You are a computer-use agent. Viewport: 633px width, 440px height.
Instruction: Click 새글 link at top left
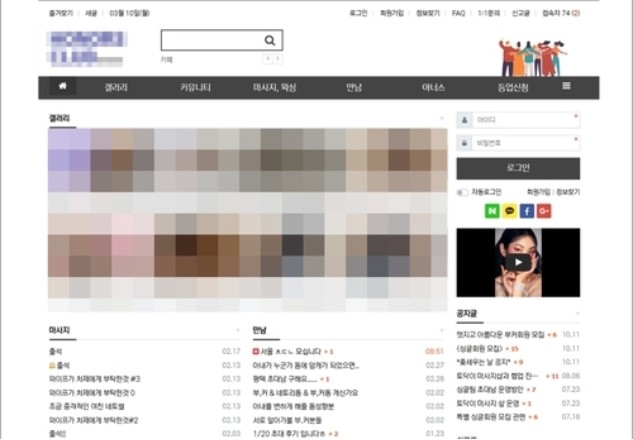coord(91,13)
